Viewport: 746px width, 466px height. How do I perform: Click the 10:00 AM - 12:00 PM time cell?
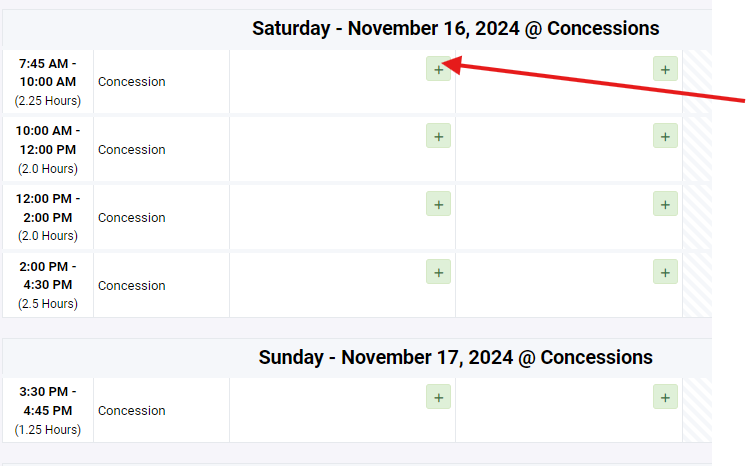click(x=48, y=150)
